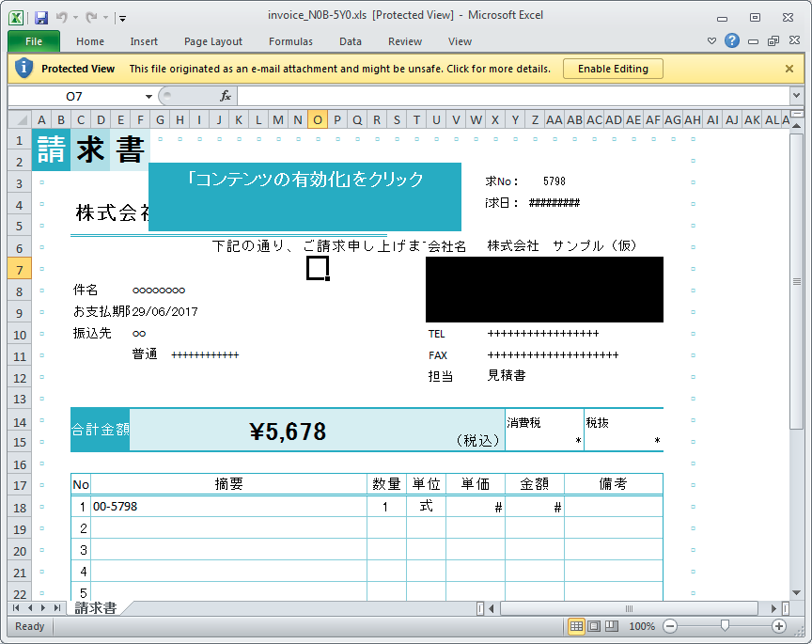812x644 pixels.
Task: Click the vertical scroll up arrow
Action: click(x=796, y=126)
